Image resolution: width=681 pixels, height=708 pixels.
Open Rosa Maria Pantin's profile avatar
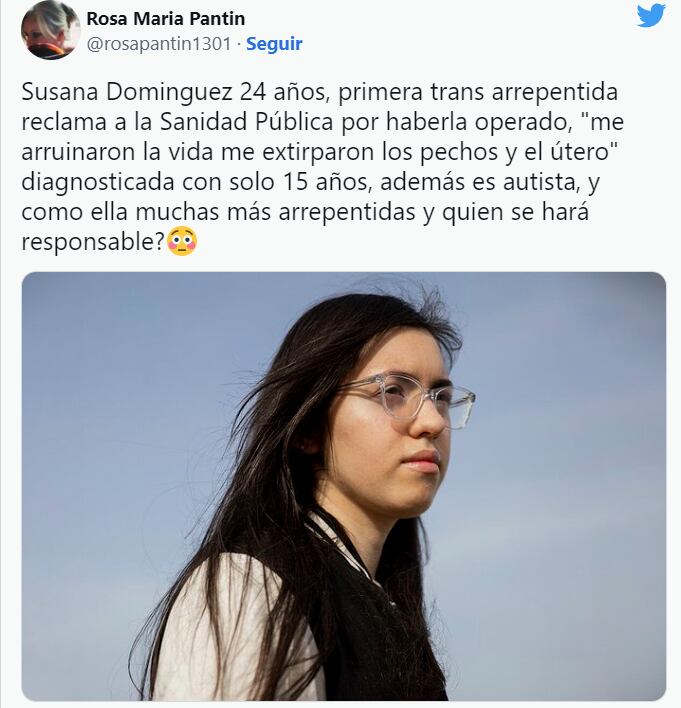(51, 30)
